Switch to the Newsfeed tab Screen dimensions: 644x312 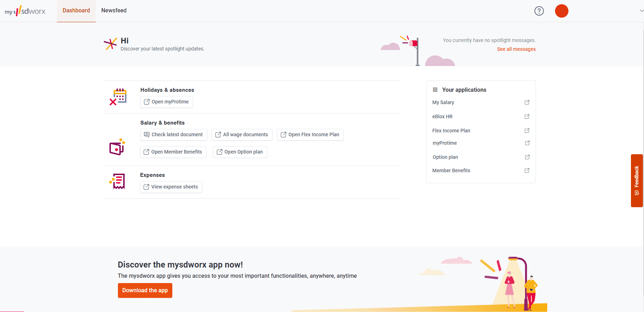coord(114,11)
